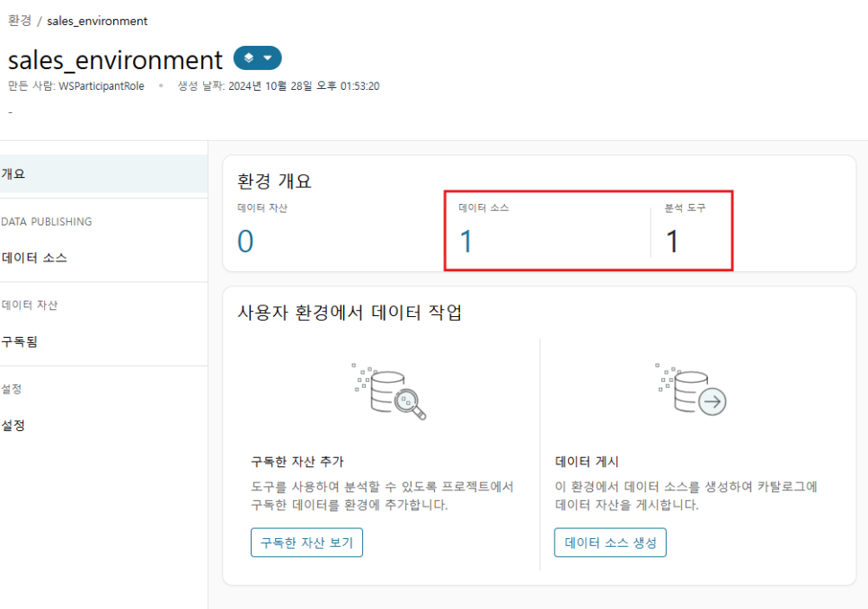Click the data sources count 1

click(x=465, y=242)
